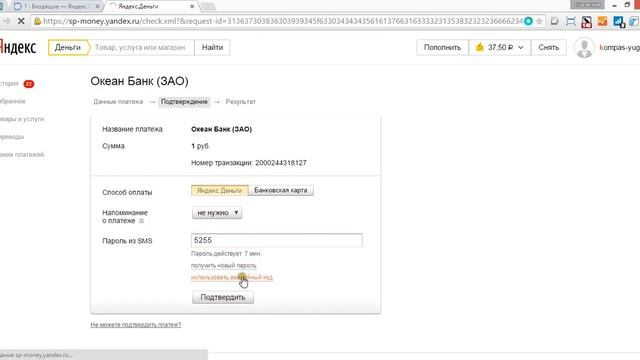Viewport: 640px width, 360px height.
Task: Open the kompas-yug account name
Action: (x=620, y=47)
